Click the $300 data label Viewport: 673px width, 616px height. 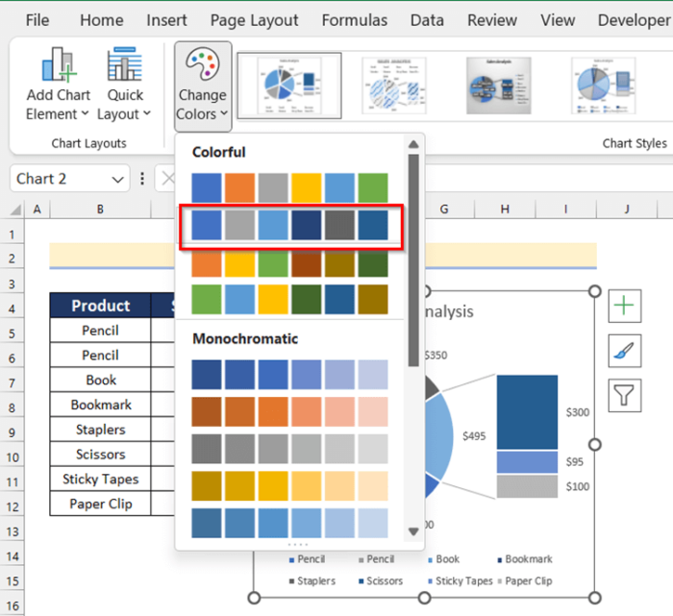(x=577, y=412)
